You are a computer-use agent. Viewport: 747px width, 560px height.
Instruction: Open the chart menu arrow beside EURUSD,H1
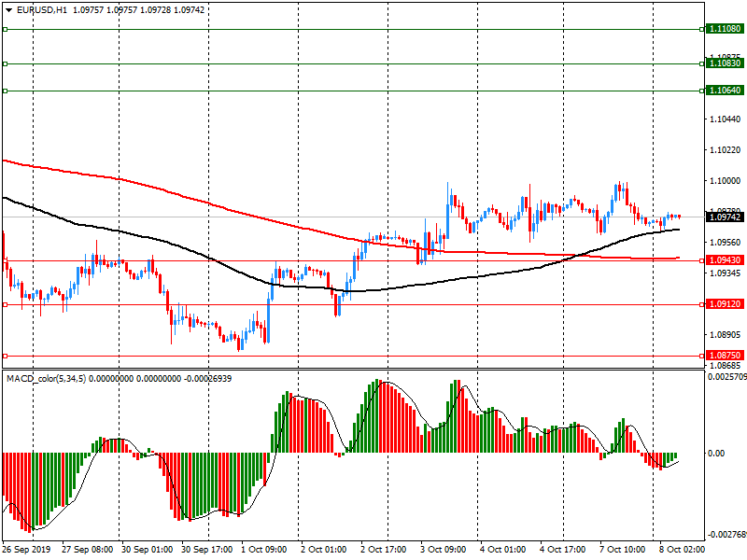point(8,8)
